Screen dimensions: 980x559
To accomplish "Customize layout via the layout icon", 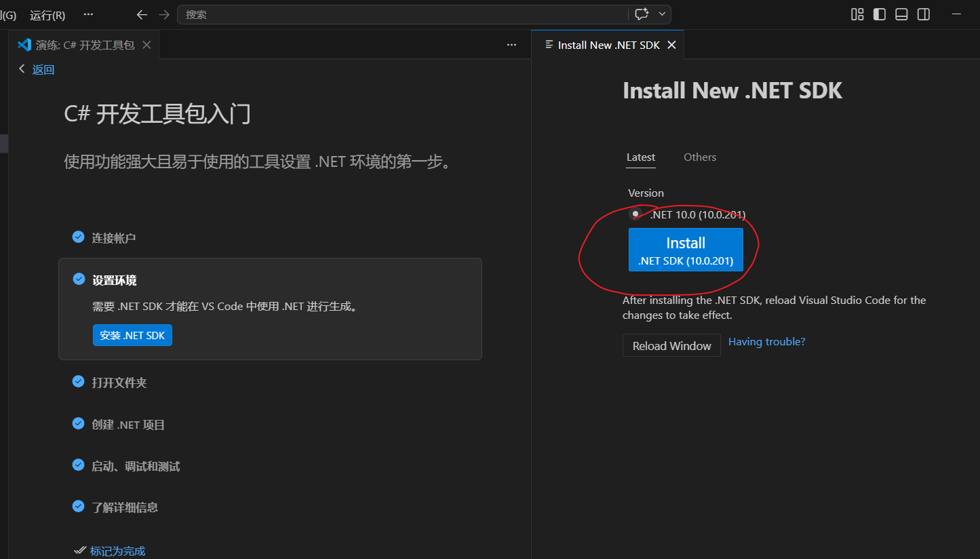I will click(x=857, y=14).
